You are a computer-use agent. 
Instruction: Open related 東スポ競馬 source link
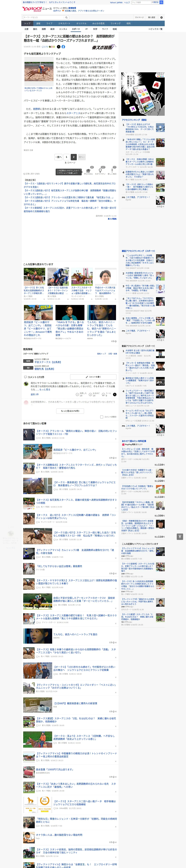pos(112,219)
